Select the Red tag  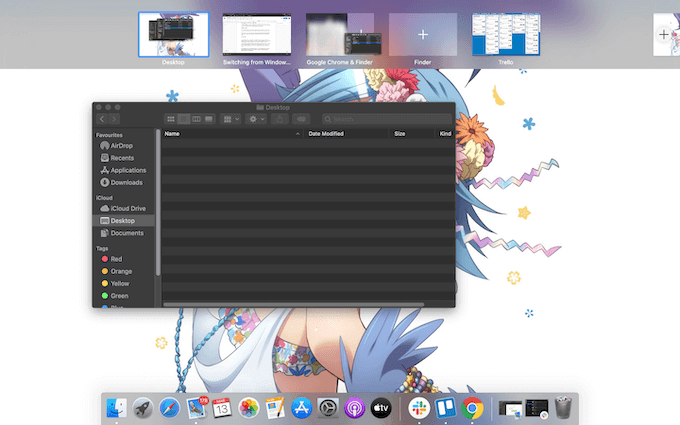point(112,259)
